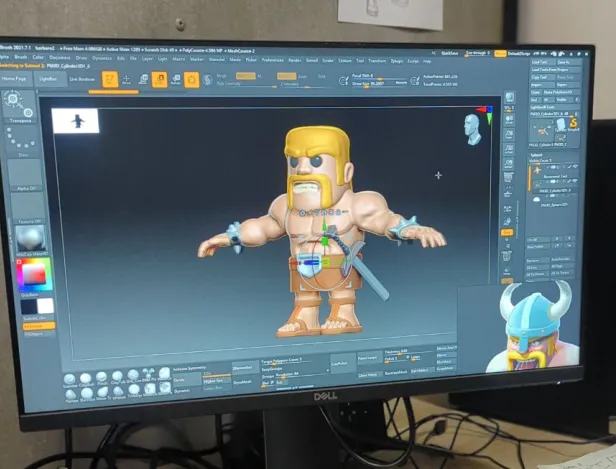616x469 pixels.
Task: Open the Alpha Off selector
Action: click(25, 175)
